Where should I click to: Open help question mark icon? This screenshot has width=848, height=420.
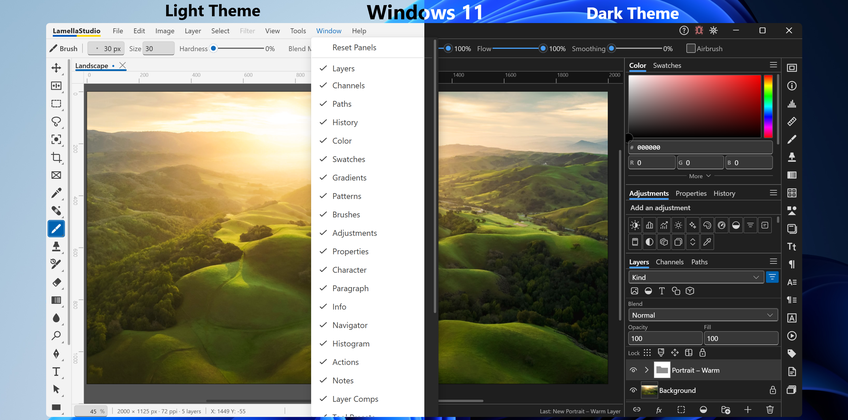[684, 30]
